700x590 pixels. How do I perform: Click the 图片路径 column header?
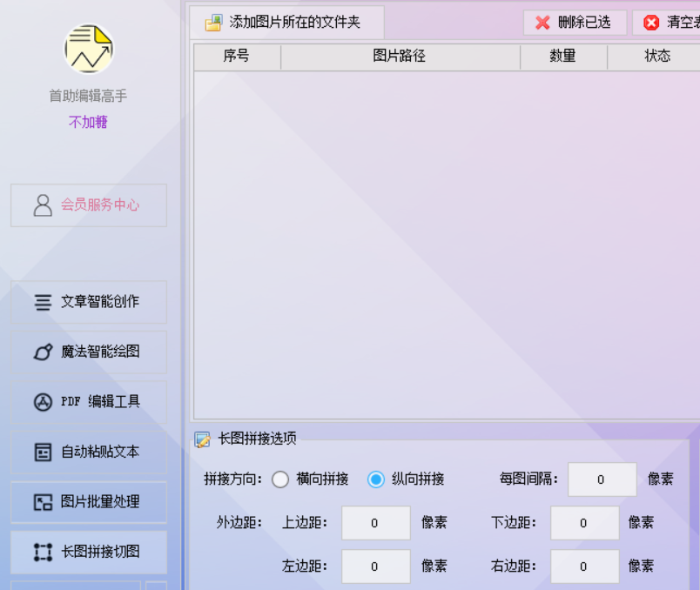tap(400, 57)
